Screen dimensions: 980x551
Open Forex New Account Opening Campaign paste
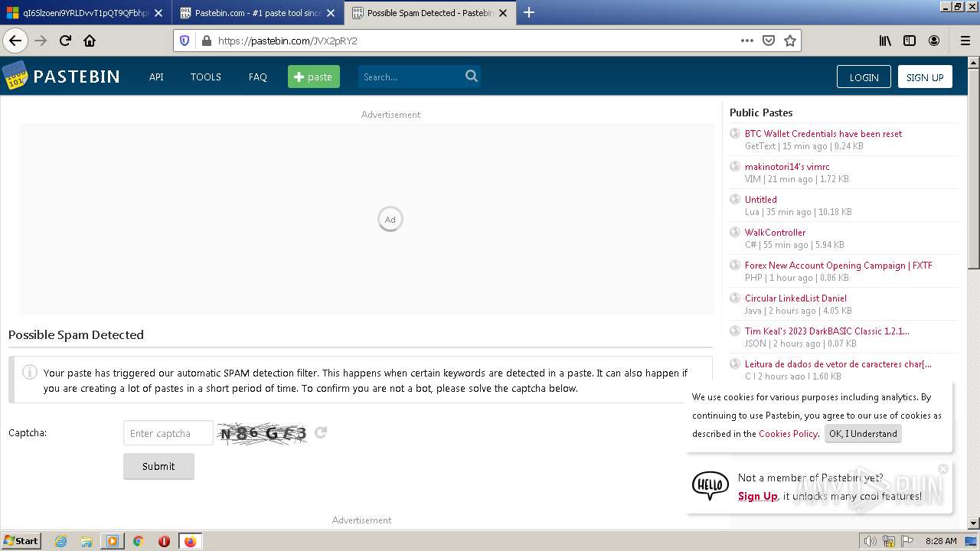[x=838, y=265]
